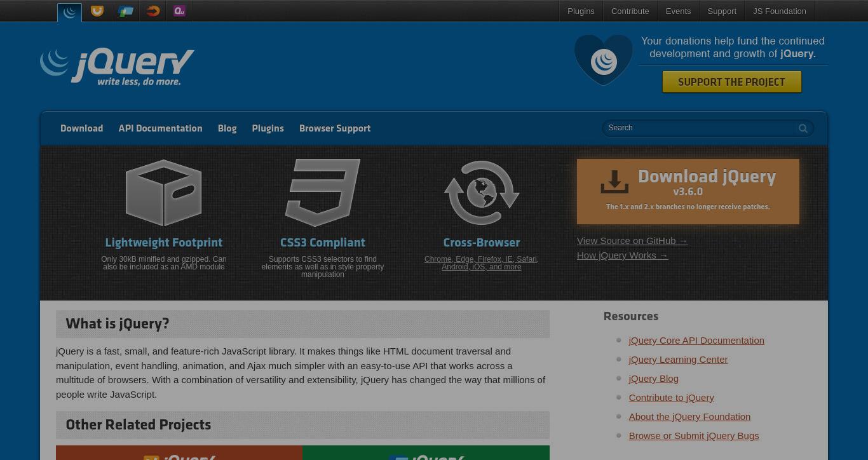Click the Support the Project button
This screenshot has width=868, height=460.
pyautogui.click(x=732, y=82)
